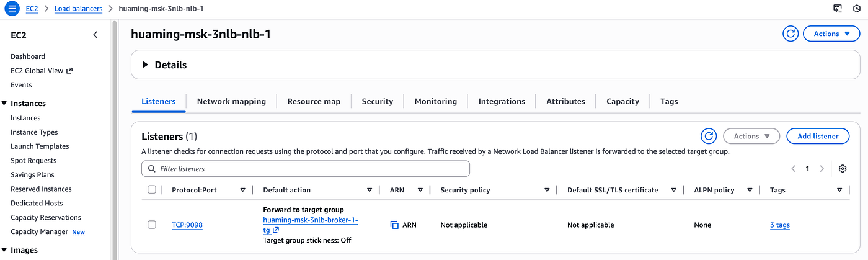
Task: Open the Security tab
Action: (x=378, y=101)
